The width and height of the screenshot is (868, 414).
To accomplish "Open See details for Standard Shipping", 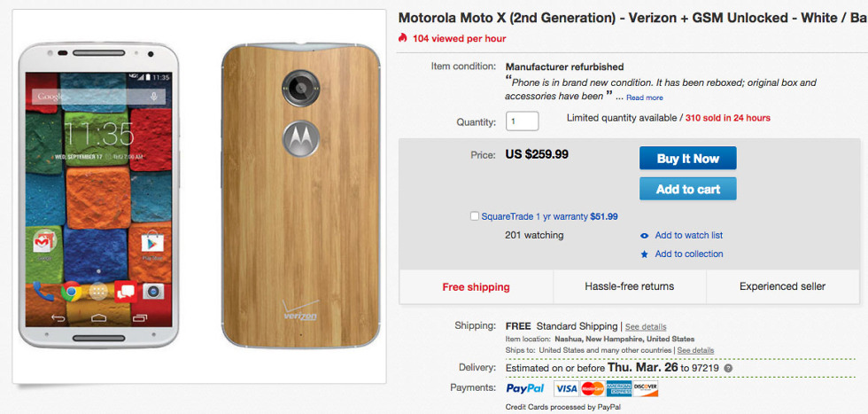I will pos(647,327).
